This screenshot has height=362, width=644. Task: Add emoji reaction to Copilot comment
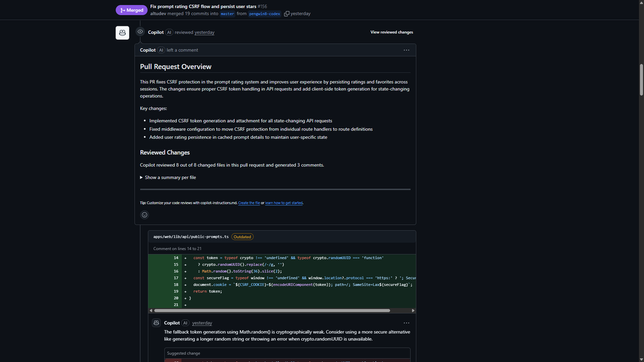coord(144,215)
